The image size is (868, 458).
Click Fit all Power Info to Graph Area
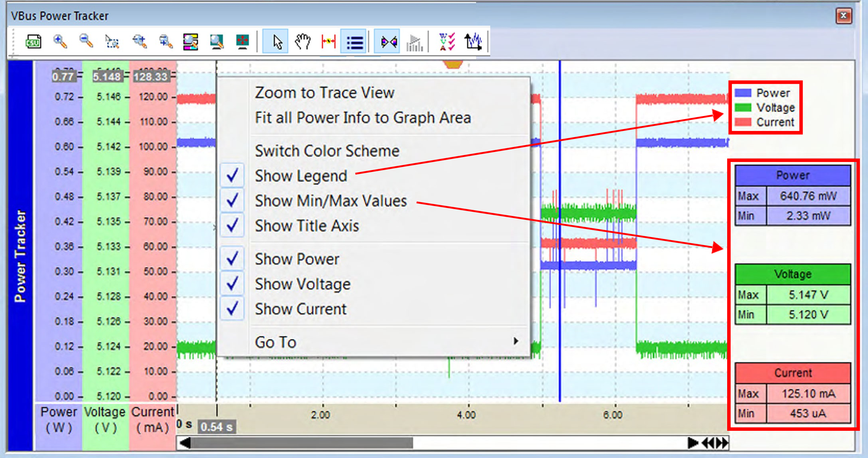363,118
